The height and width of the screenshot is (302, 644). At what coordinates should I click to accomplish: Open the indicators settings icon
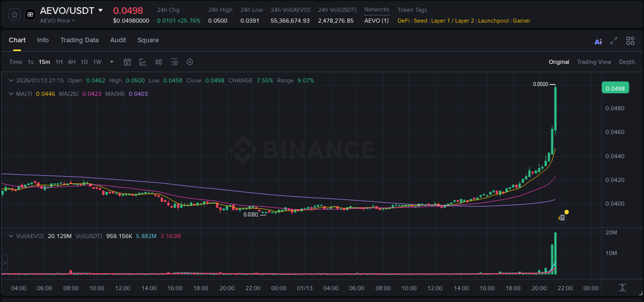[x=174, y=62]
